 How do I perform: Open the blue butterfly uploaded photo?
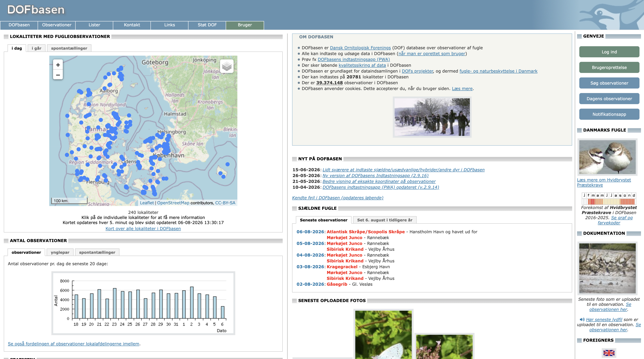383,335
